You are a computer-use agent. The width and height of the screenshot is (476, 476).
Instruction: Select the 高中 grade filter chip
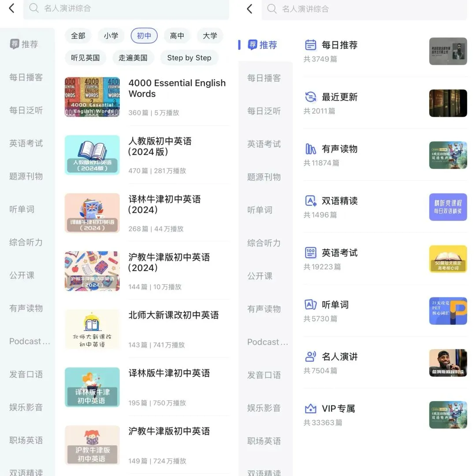click(177, 36)
